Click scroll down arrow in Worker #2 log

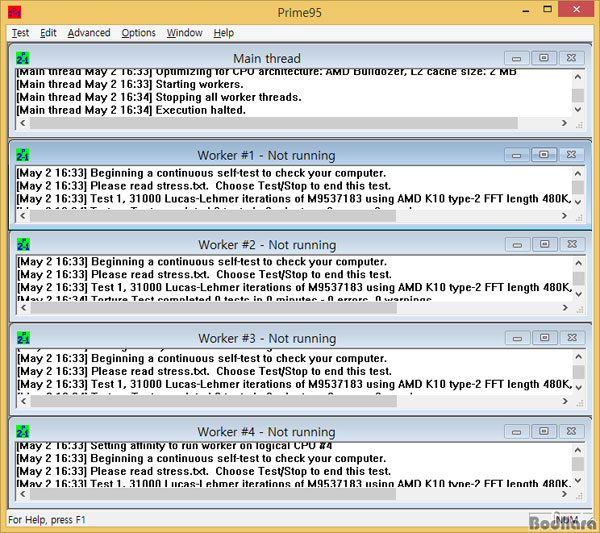579,294
